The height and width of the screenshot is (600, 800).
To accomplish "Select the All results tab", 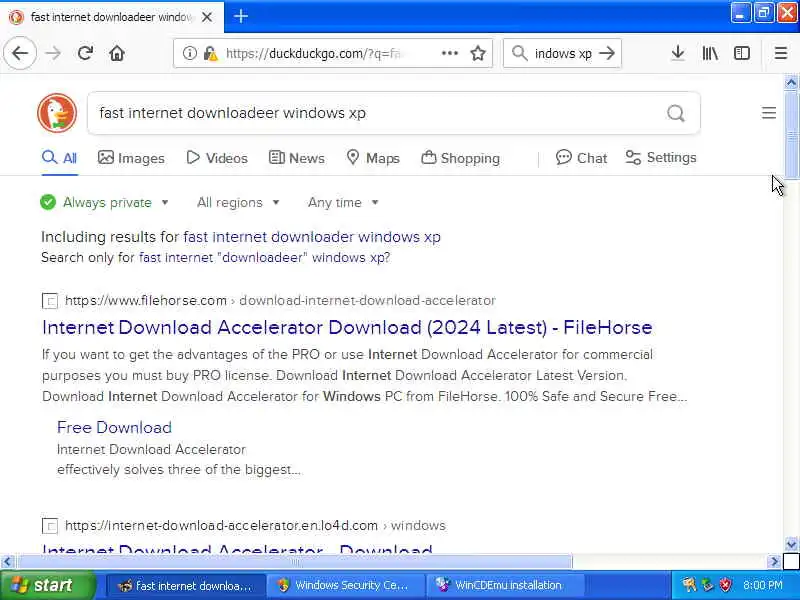I will tap(60, 158).
